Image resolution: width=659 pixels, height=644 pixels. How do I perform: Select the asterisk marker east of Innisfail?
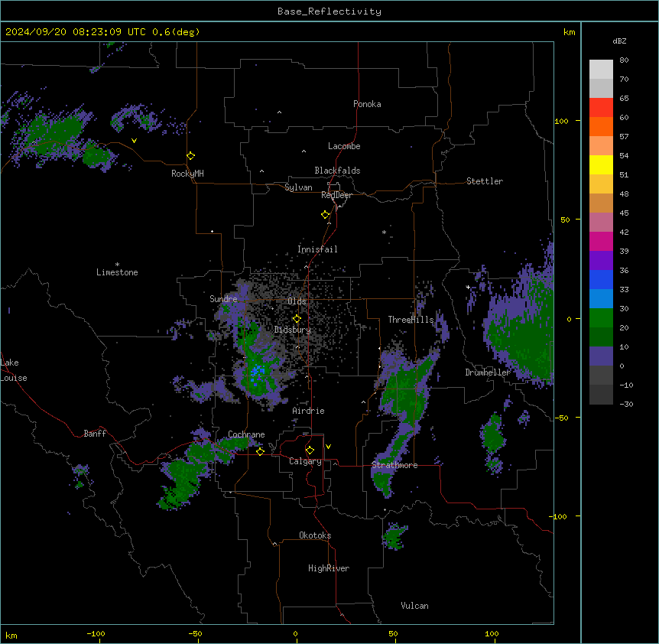384,232
